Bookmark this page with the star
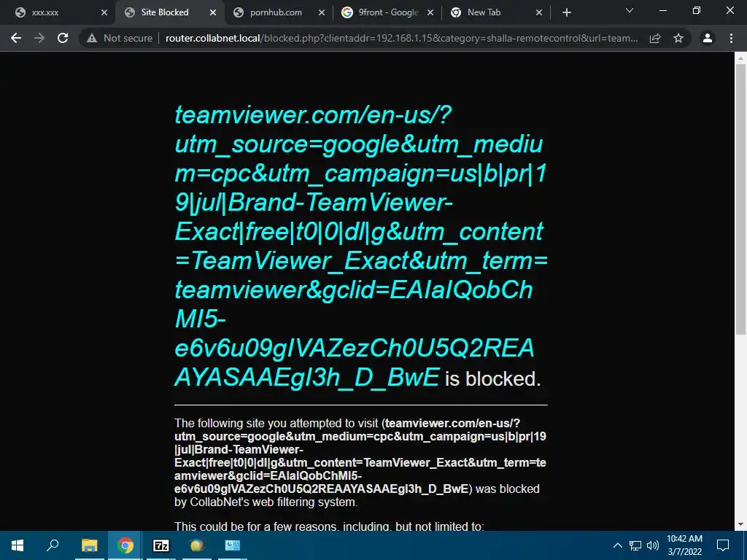The height and width of the screenshot is (560, 747). click(678, 38)
